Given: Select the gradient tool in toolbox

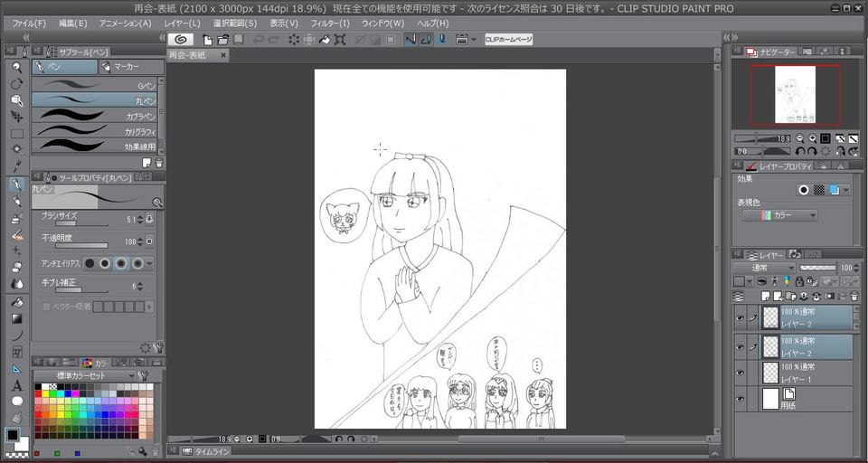Looking at the screenshot, I should pos(16,318).
